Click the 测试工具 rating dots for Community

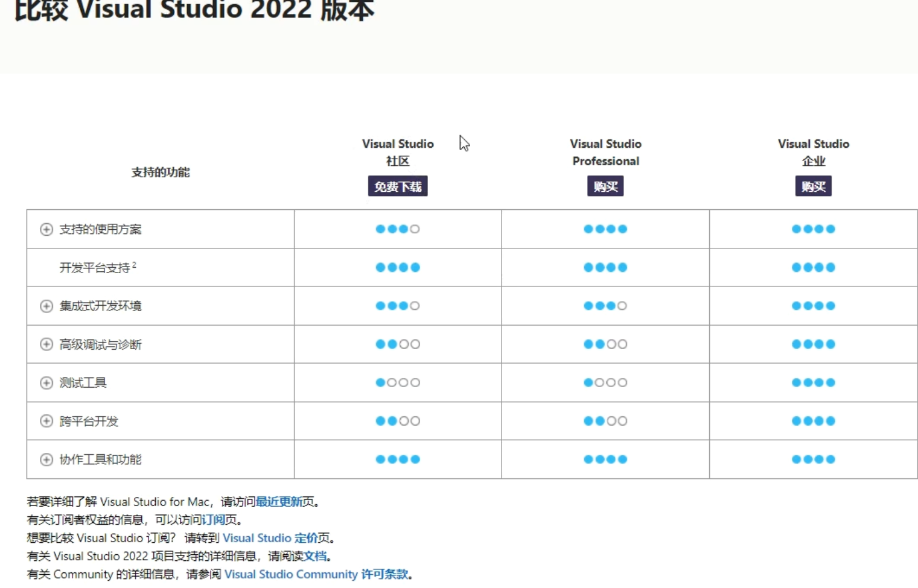coord(398,382)
